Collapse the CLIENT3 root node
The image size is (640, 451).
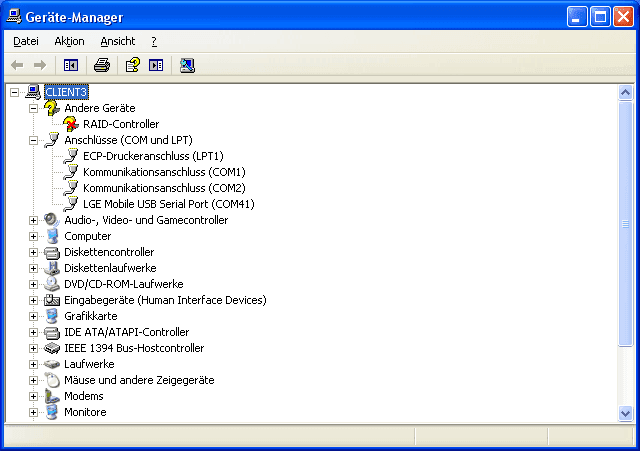(14, 92)
